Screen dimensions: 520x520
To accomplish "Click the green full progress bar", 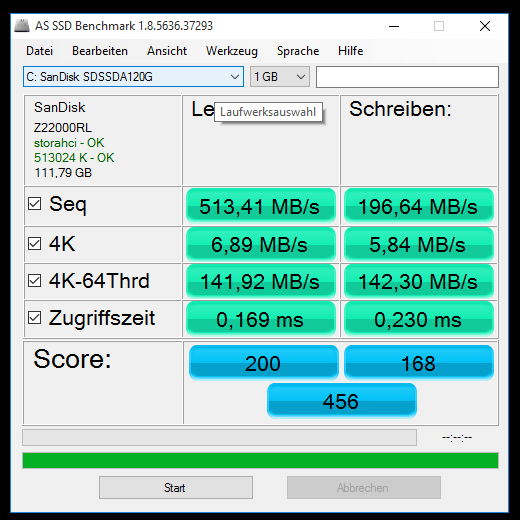I will pyautogui.click(x=260, y=460).
